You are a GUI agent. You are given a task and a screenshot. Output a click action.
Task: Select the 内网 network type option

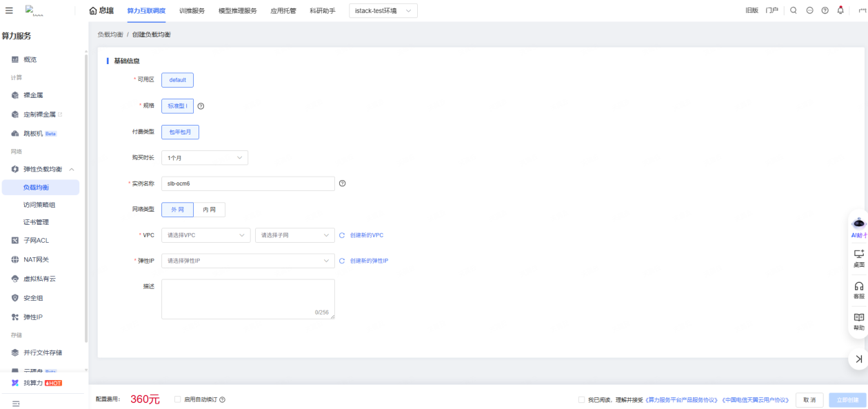[x=210, y=210]
